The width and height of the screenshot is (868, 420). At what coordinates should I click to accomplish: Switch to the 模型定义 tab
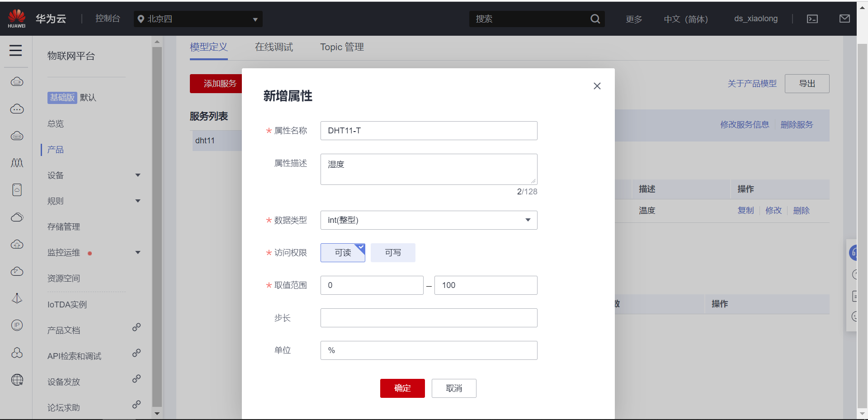click(x=208, y=47)
